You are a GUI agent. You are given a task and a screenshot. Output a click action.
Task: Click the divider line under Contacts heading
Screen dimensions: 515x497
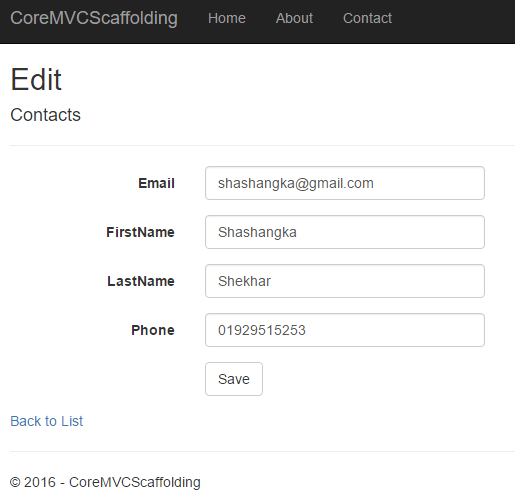coord(262,145)
